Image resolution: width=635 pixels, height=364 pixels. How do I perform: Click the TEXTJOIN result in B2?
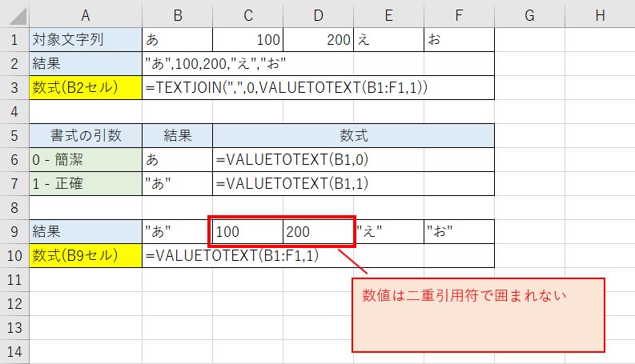[x=319, y=63]
